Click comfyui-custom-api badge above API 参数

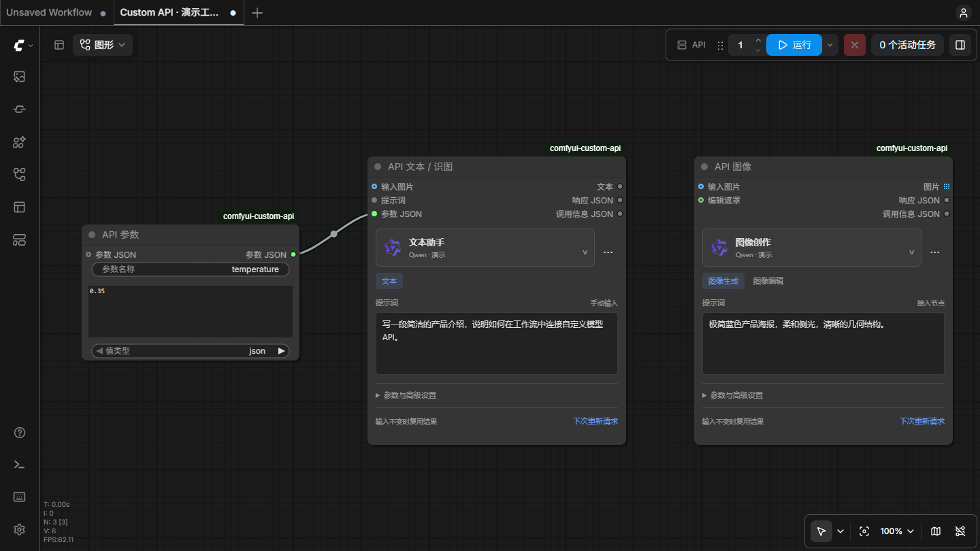pos(259,216)
